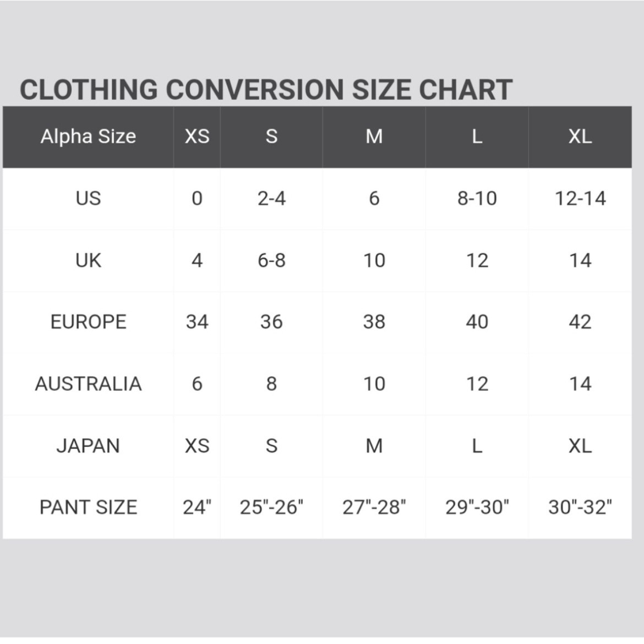Click the JAPAN row label
The image size is (644, 644).
(x=88, y=446)
